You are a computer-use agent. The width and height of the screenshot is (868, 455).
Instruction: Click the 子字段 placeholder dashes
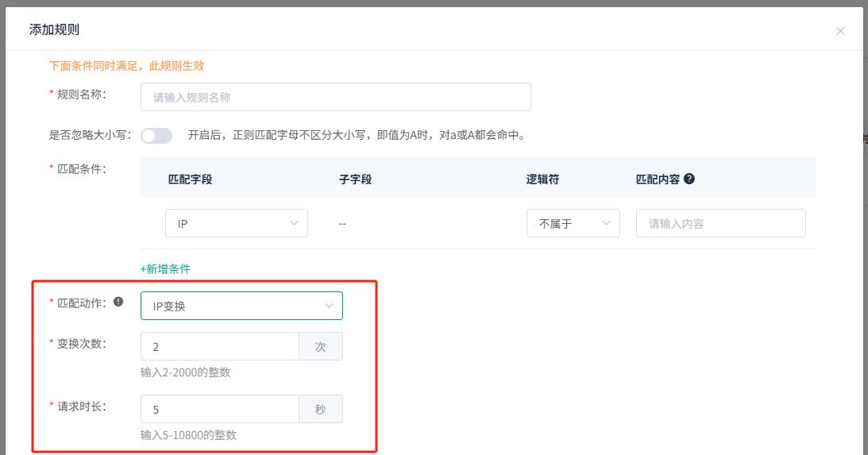click(x=342, y=224)
